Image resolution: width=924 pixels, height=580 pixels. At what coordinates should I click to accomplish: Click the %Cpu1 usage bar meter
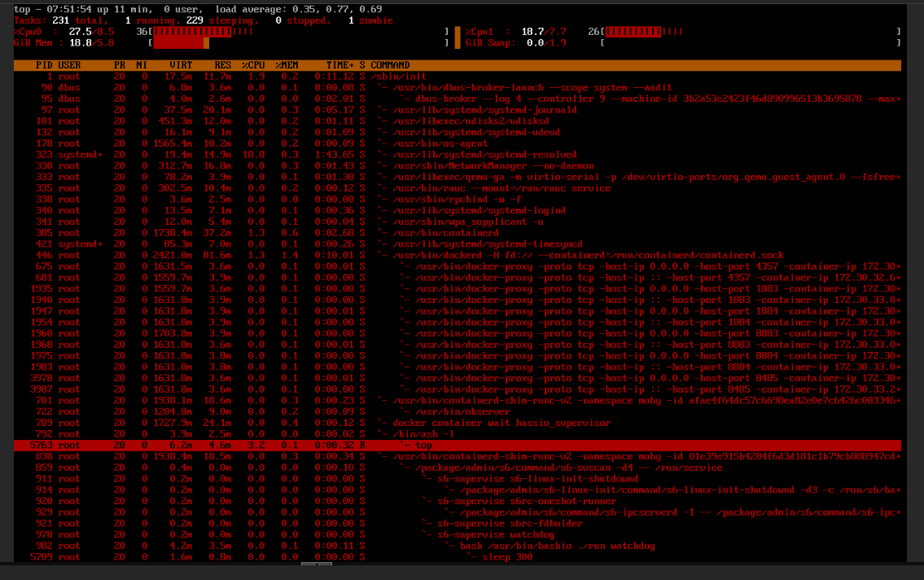751,32
